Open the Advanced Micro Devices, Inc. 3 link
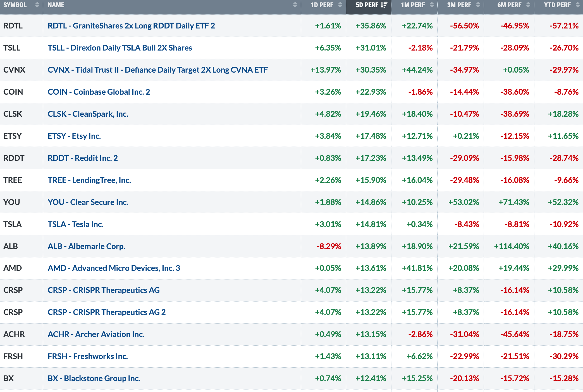This screenshot has width=583, height=392. tap(114, 268)
